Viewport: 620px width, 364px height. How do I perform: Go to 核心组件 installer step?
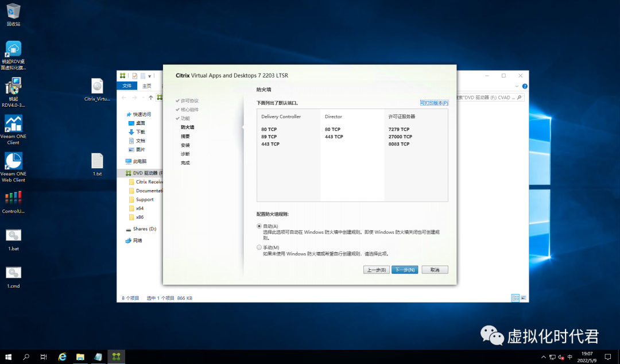189,110
